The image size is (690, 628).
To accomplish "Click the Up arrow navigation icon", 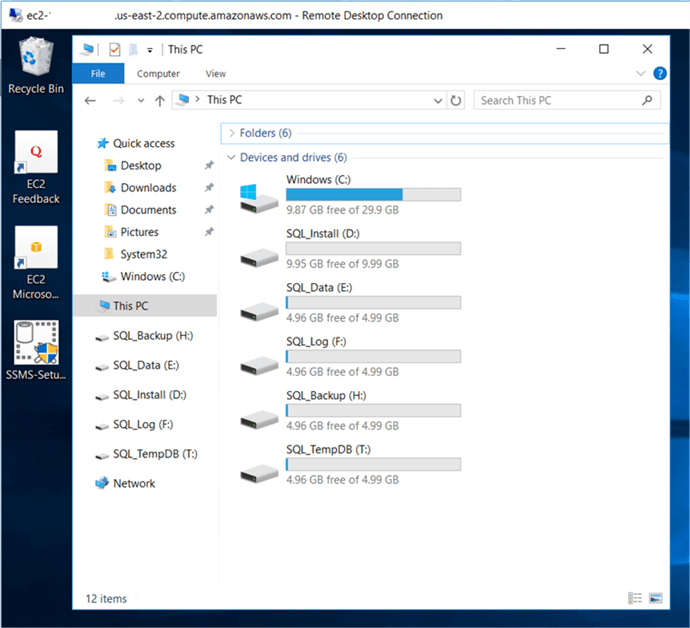I will (160, 100).
